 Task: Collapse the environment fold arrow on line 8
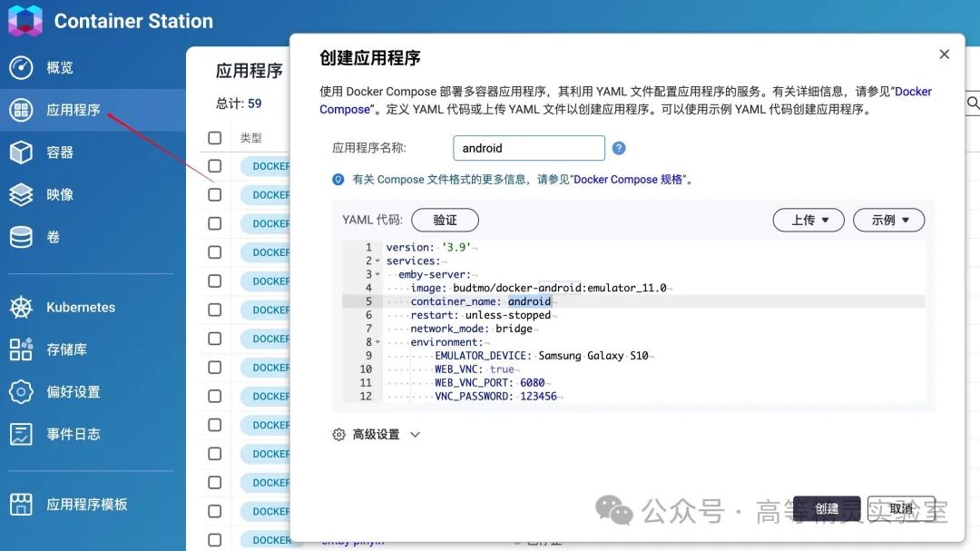coord(377,342)
